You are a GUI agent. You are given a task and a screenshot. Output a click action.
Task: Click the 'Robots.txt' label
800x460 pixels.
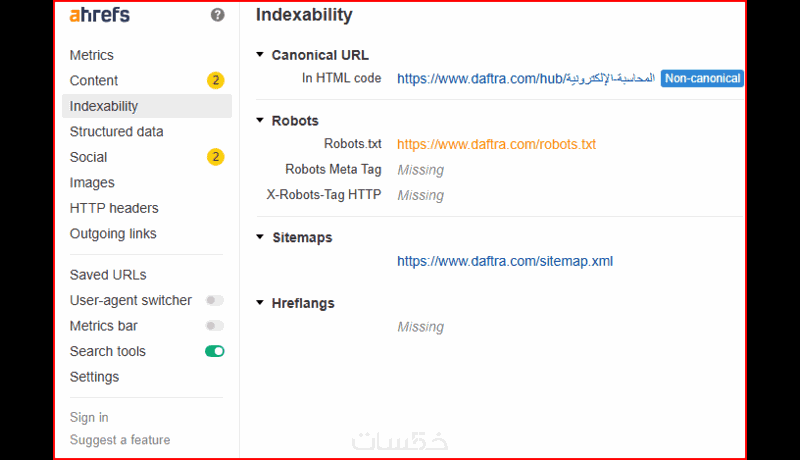(353, 144)
